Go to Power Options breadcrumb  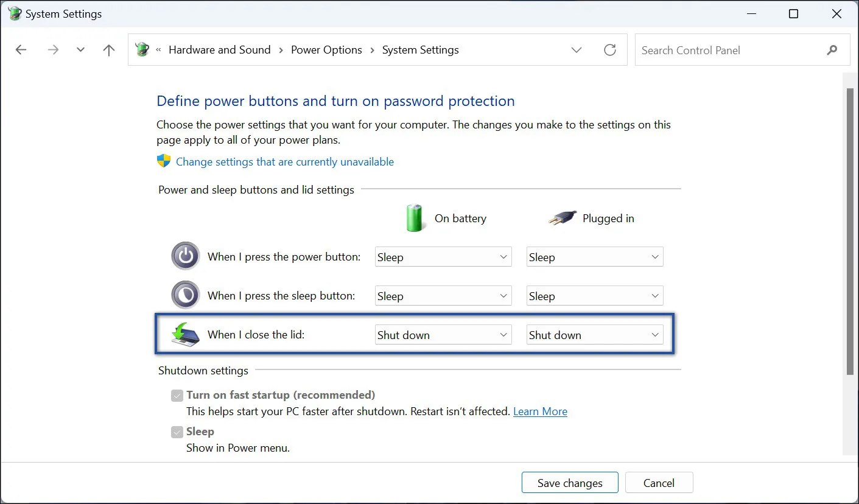pos(326,50)
